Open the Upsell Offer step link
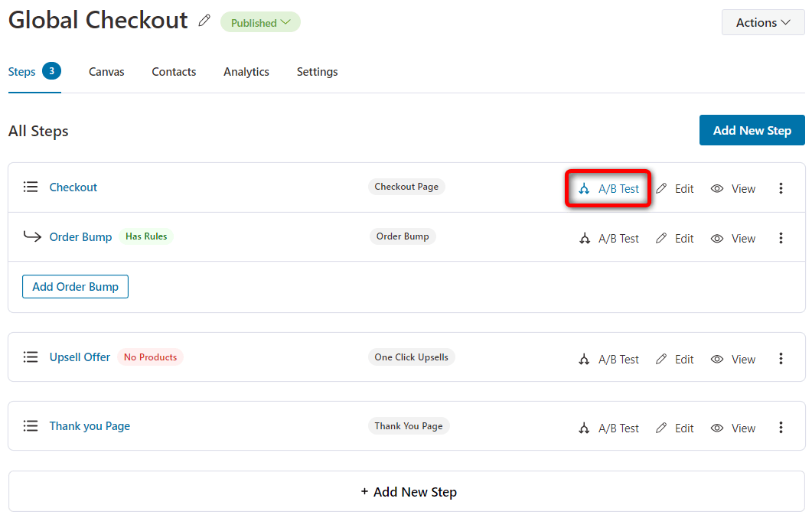This screenshot has height=518, width=812. point(80,357)
